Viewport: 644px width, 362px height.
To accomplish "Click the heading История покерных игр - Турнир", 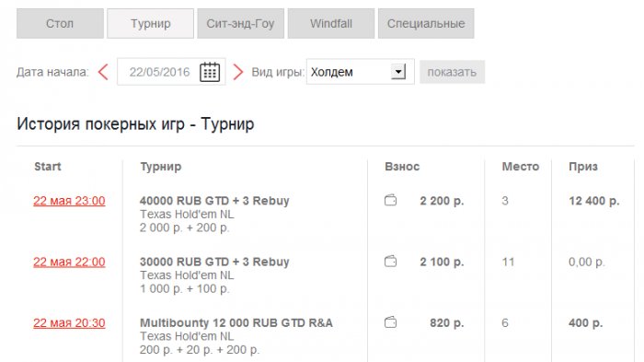I will pyautogui.click(x=135, y=123).
